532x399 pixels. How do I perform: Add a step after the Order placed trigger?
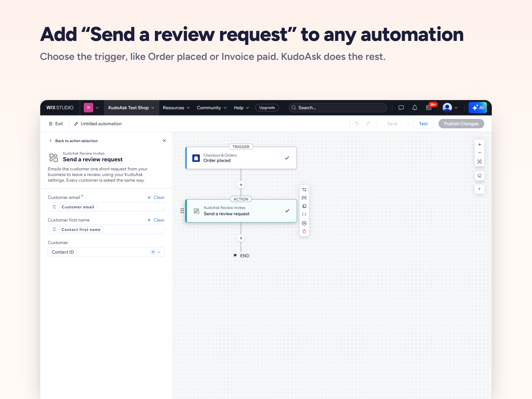[241, 185]
